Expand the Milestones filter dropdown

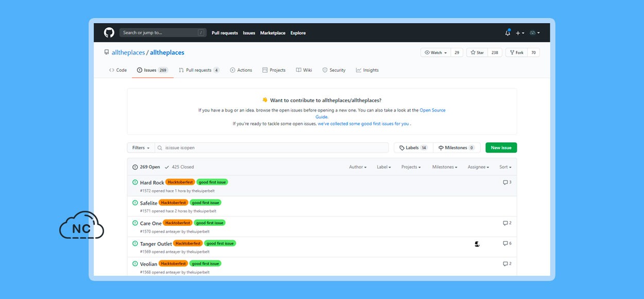coord(445,167)
